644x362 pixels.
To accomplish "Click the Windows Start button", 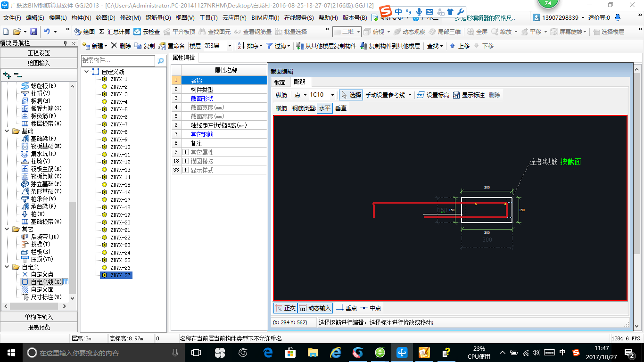I will (x=10, y=353).
